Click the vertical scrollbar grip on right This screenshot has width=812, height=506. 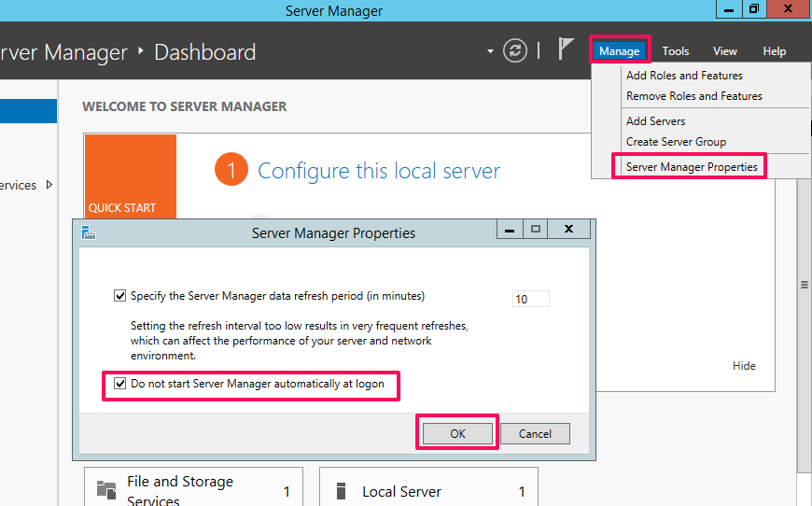pos(805,285)
